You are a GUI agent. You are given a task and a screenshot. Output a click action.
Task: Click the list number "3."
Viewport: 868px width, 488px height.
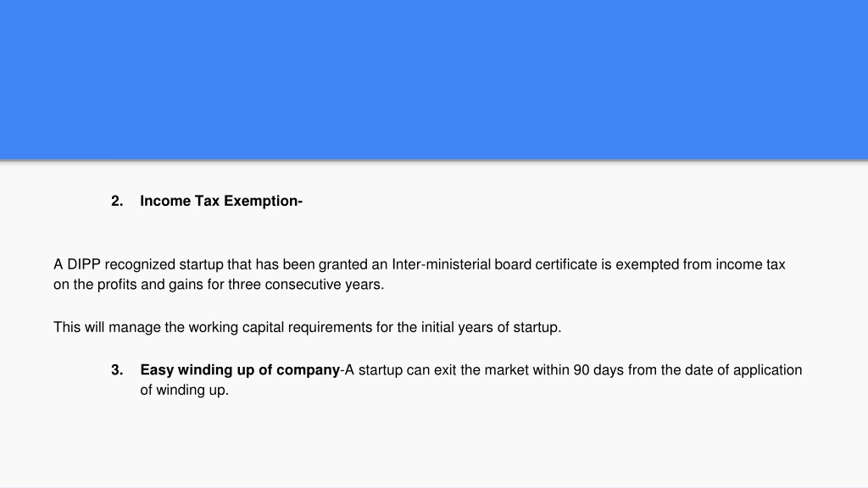[117, 369]
